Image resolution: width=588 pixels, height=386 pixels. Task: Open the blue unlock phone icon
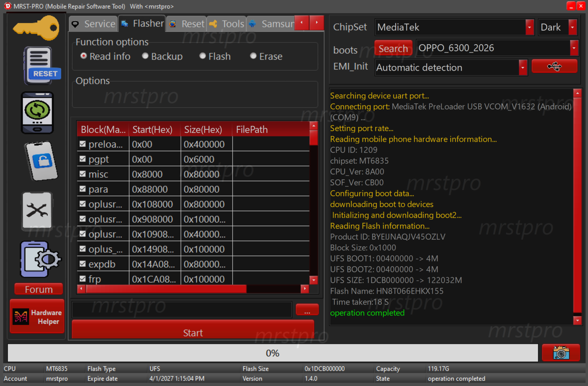click(41, 161)
